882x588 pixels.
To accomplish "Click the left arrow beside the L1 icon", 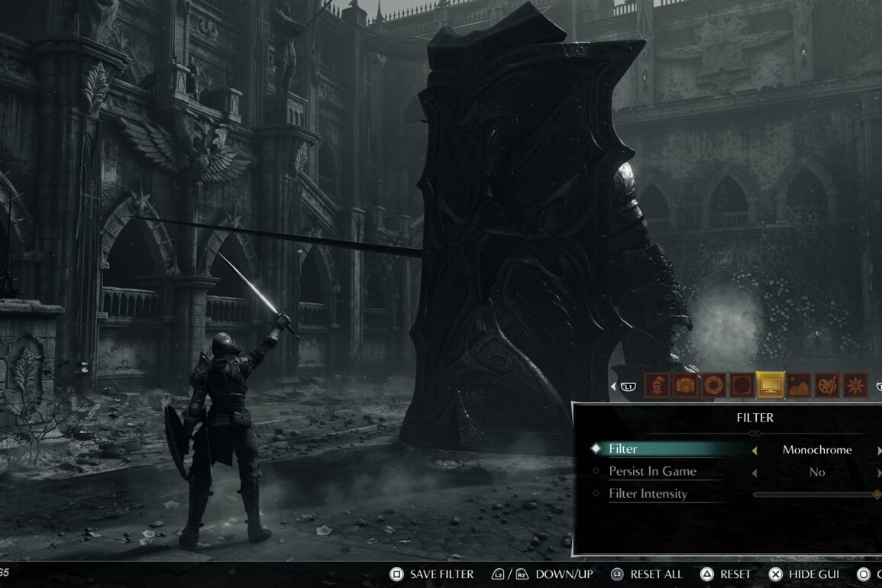I will coord(613,386).
